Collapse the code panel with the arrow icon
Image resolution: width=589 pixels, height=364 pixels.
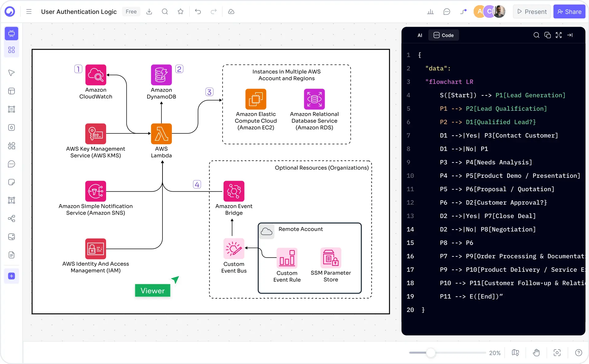point(570,35)
